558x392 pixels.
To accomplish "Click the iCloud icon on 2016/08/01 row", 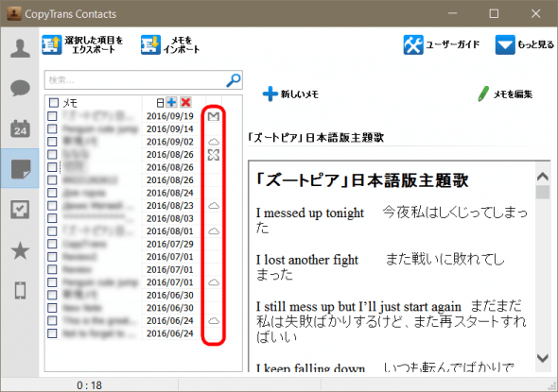I will [x=214, y=231].
